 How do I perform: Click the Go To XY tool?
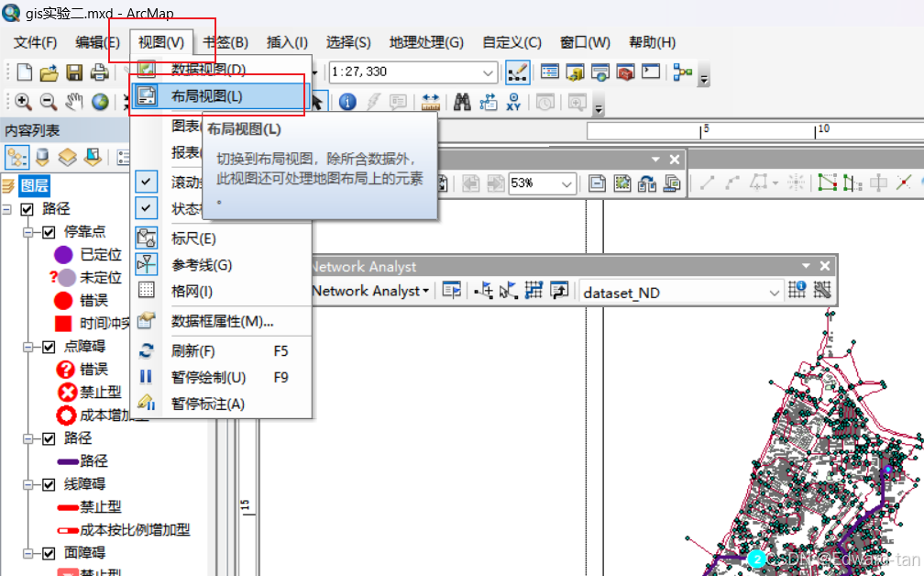pyautogui.click(x=513, y=102)
